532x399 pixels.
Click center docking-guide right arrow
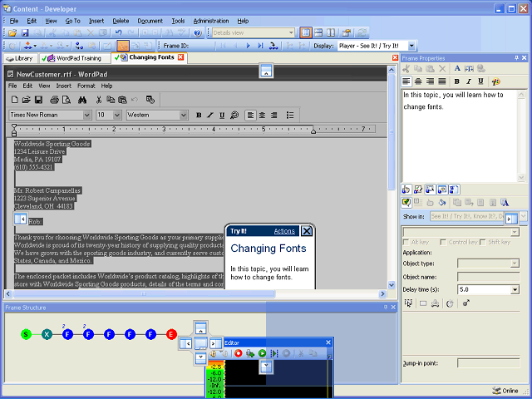click(216, 343)
